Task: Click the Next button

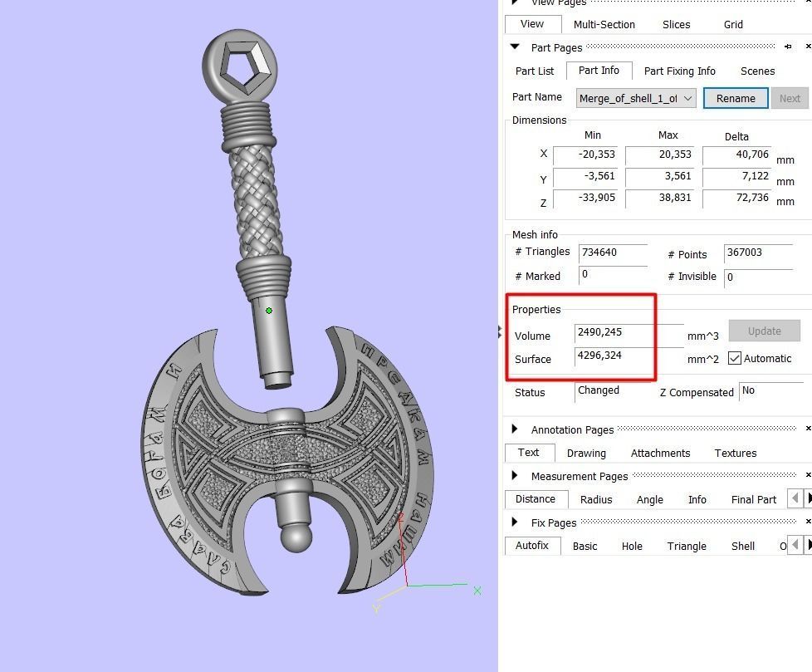Action: click(790, 98)
